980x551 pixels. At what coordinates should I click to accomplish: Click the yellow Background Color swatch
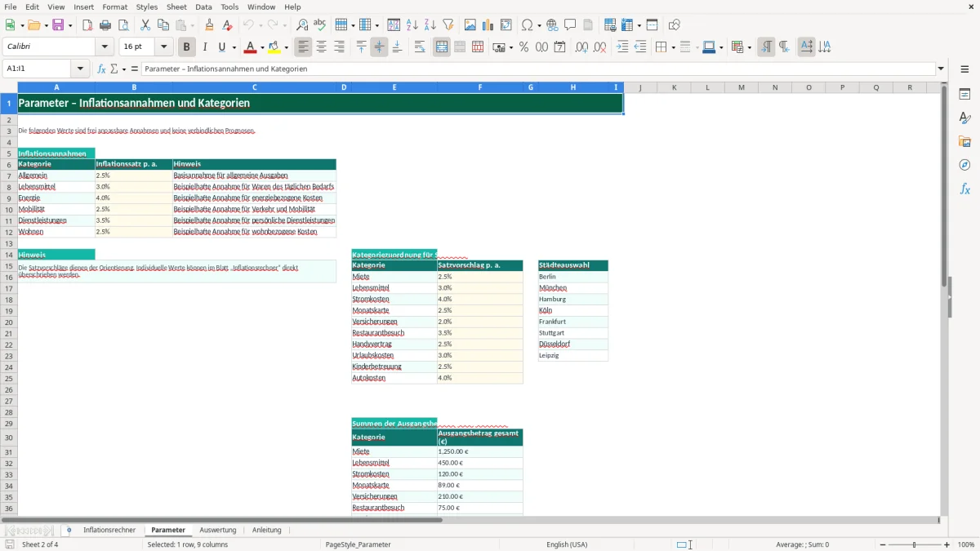coord(274,47)
